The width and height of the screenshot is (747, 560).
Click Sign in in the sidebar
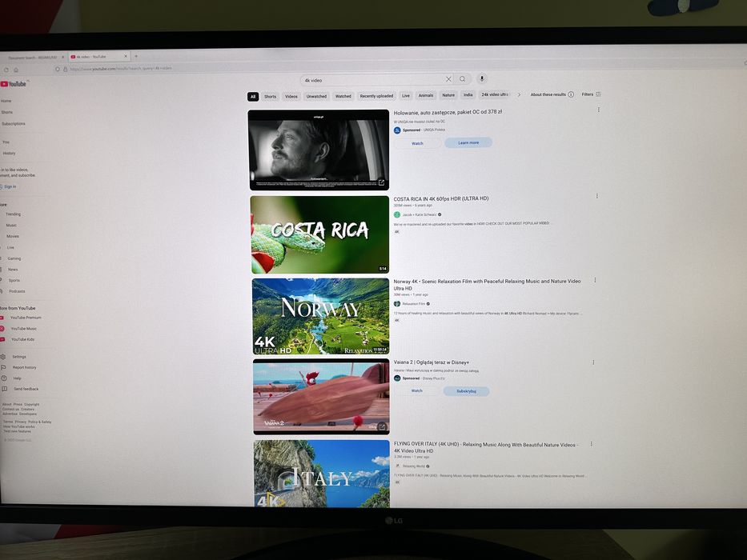coord(9,186)
